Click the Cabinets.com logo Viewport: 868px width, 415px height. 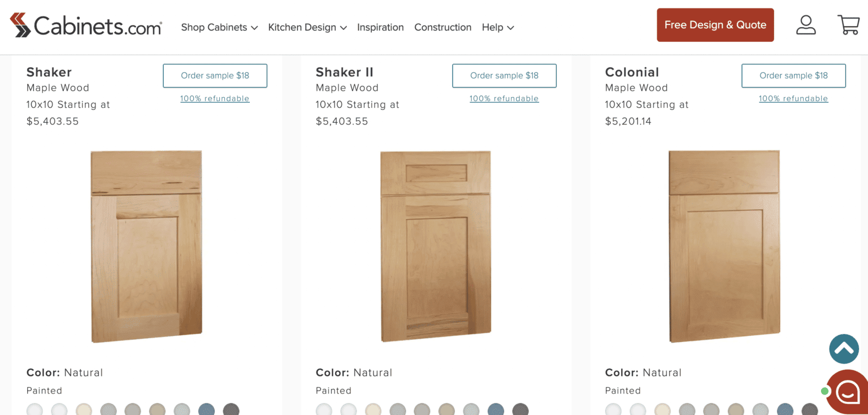[86, 26]
